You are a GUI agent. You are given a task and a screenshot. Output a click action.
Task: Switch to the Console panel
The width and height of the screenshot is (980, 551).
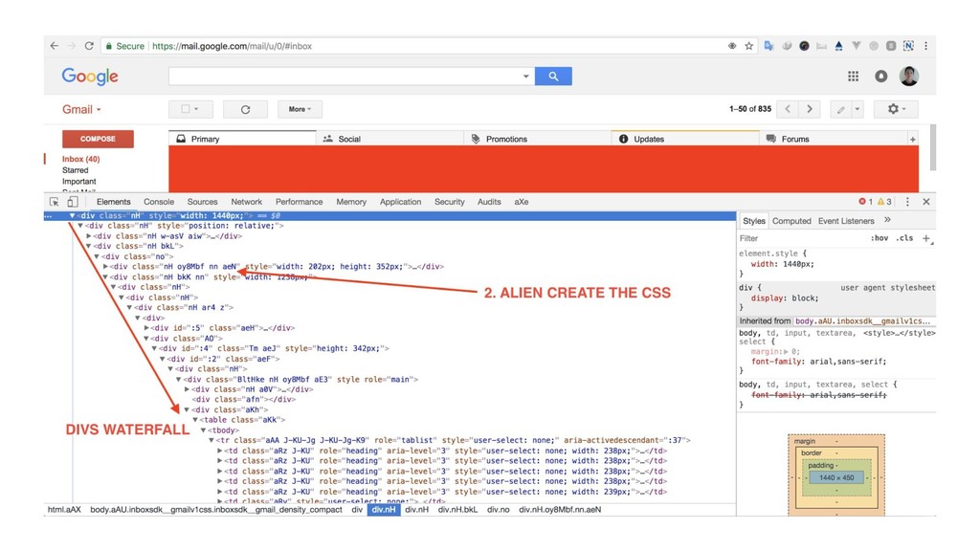[x=159, y=202]
